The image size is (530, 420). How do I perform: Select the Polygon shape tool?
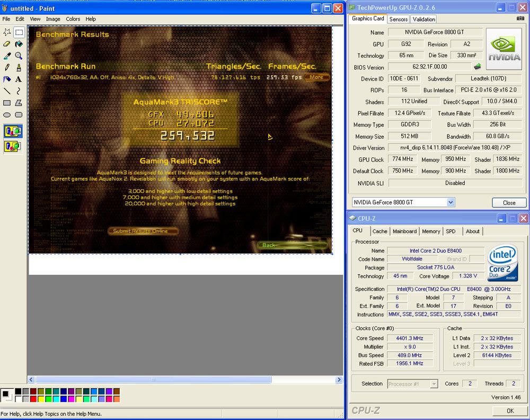pyautogui.click(x=19, y=103)
